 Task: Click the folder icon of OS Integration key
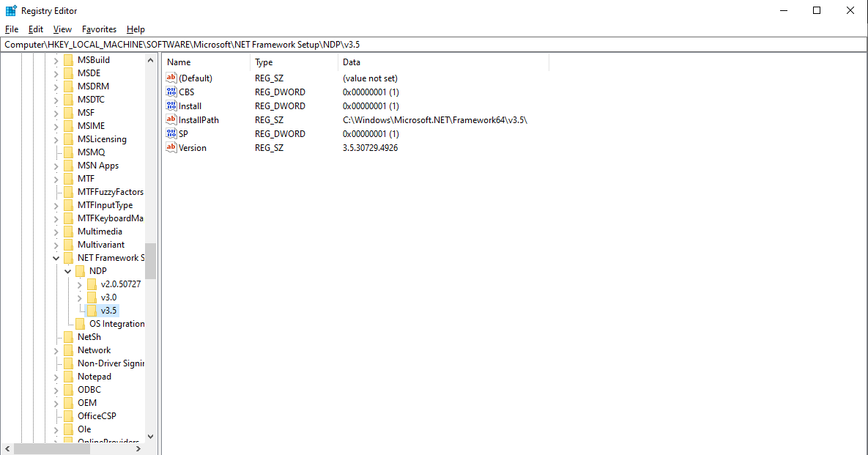pyautogui.click(x=81, y=324)
